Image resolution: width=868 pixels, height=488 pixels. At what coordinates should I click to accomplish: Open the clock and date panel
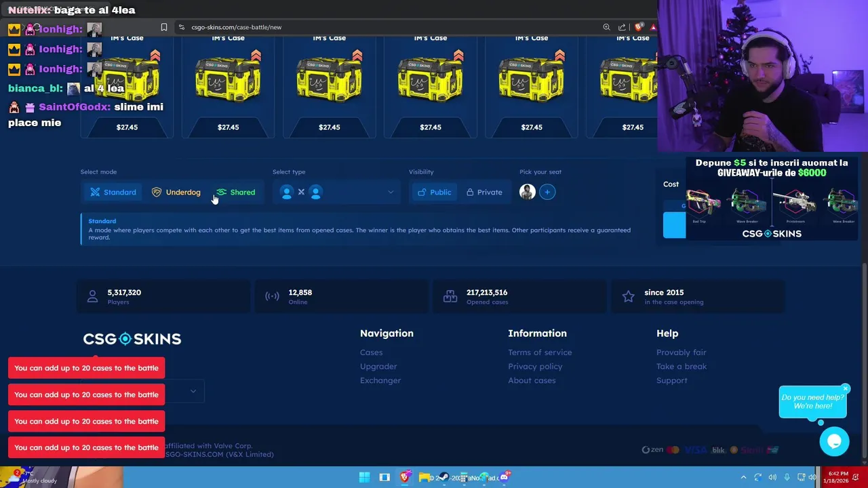pyautogui.click(x=837, y=477)
